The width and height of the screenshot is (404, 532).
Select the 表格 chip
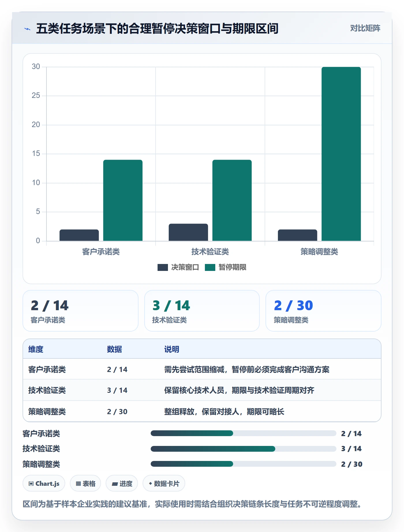tap(85, 483)
